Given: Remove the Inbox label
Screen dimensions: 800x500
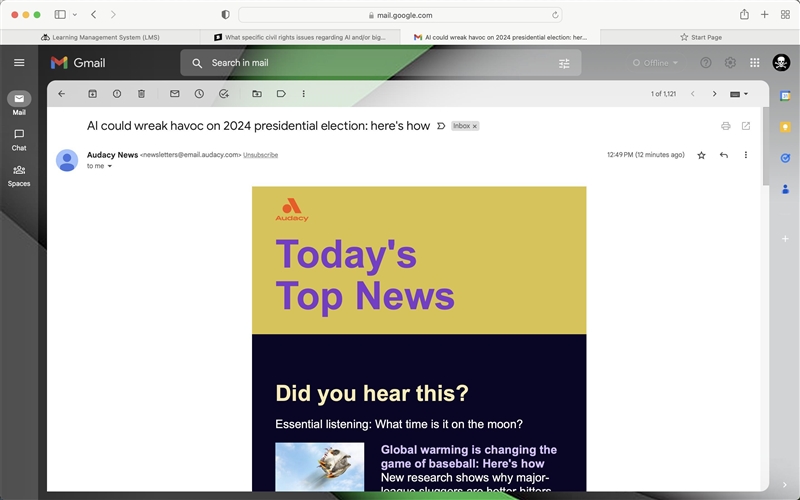Looking at the screenshot, I should point(474,126).
